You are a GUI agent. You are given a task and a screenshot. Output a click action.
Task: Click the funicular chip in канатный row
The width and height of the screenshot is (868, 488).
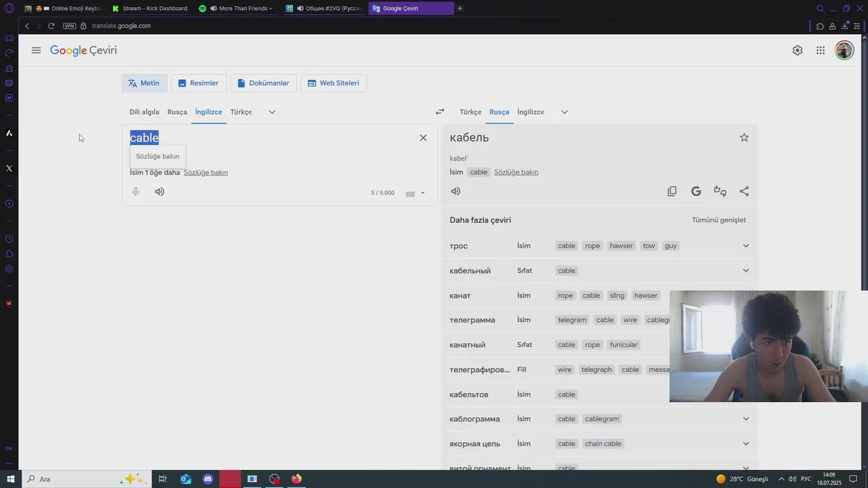pyautogui.click(x=624, y=345)
